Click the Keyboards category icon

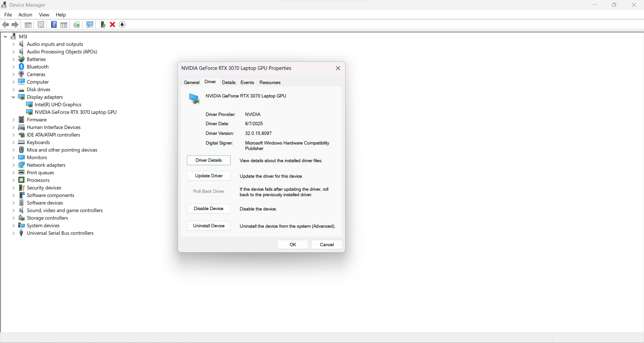tap(21, 142)
